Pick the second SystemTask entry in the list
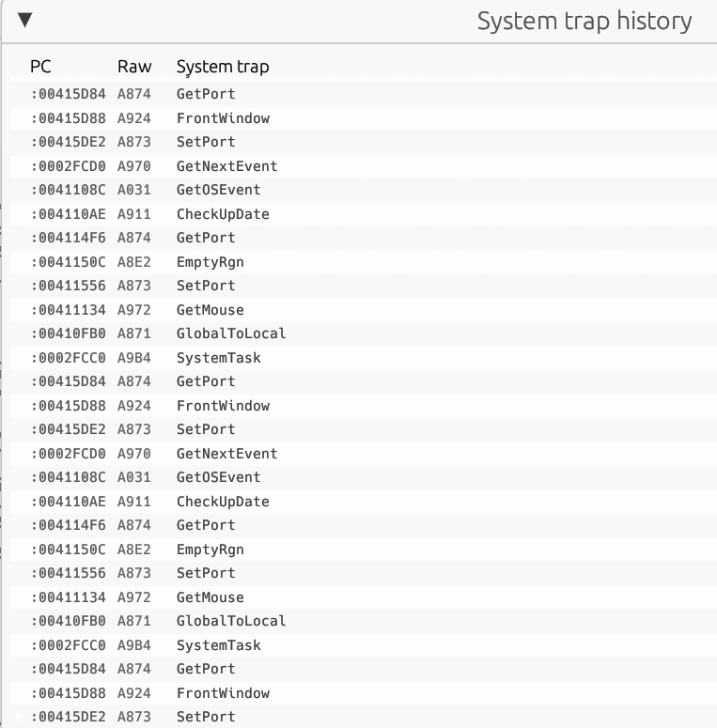The height and width of the screenshot is (728, 717). 363,645
